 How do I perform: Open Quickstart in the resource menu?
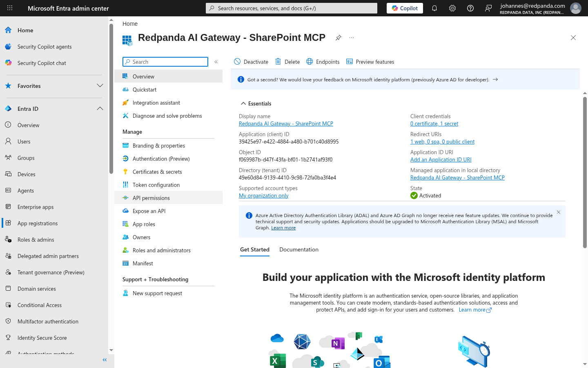[168, 90]
